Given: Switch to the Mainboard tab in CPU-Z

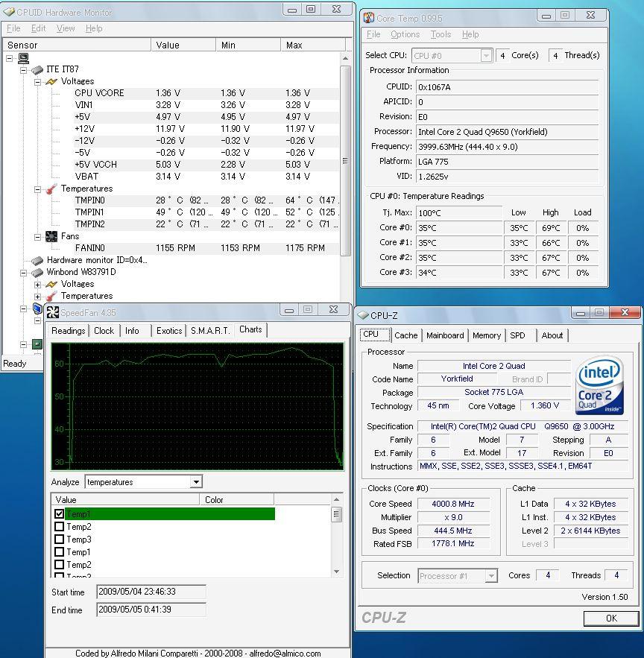Looking at the screenshot, I should pos(445,335).
